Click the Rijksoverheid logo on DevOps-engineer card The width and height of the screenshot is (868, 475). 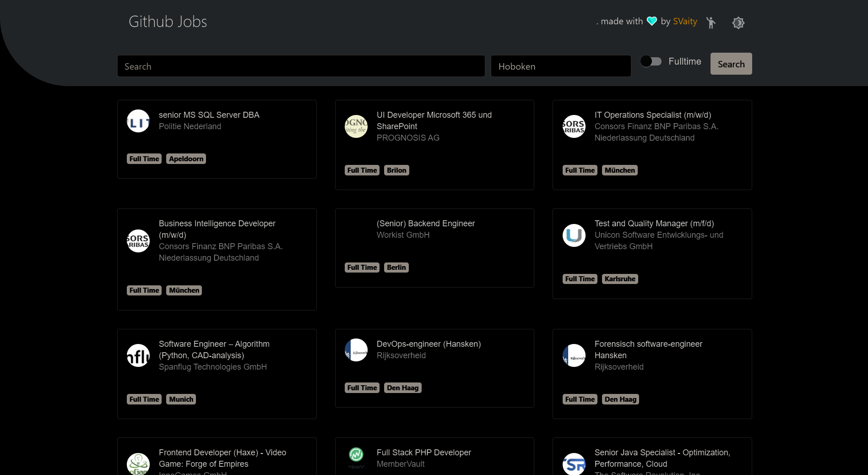pyautogui.click(x=356, y=349)
